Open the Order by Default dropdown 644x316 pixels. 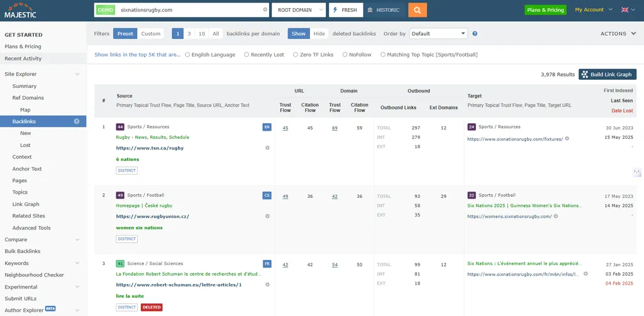pyautogui.click(x=438, y=34)
